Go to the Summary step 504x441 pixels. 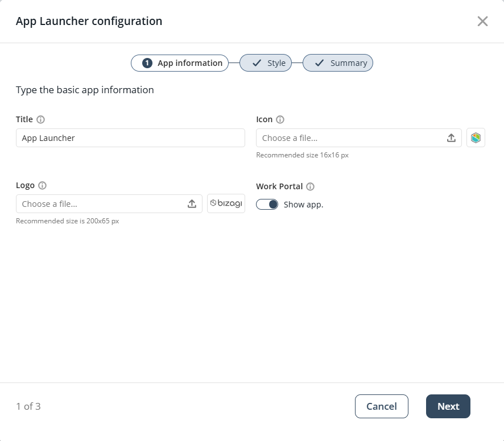coord(338,63)
